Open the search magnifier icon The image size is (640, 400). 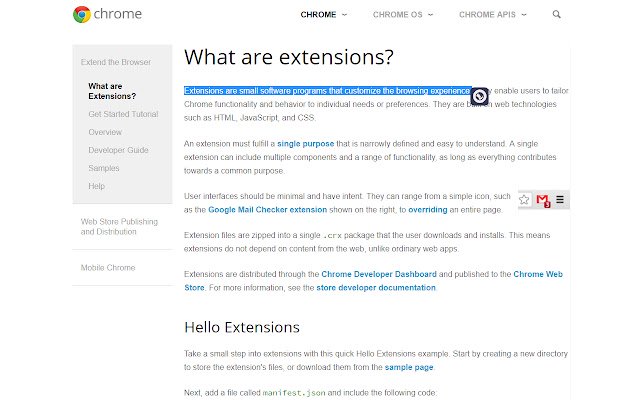click(556, 14)
